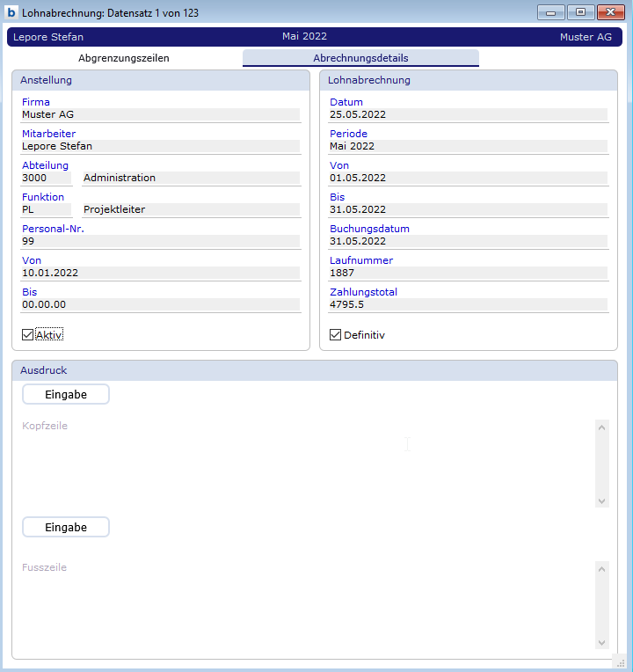
Task: Toggle the Definitiv checkbox
Action: (335, 335)
